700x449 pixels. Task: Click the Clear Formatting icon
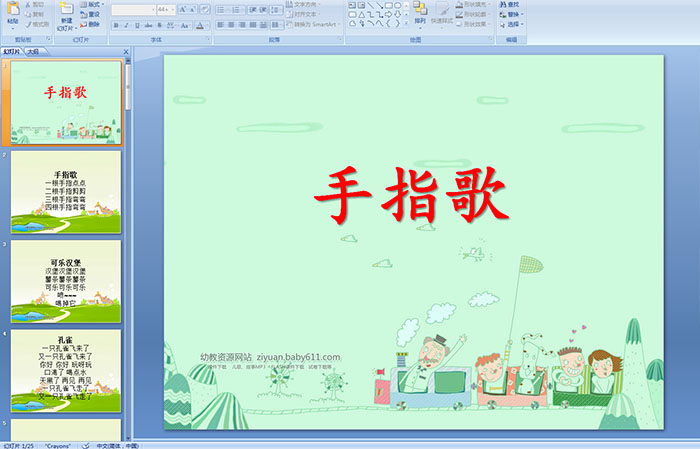(x=204, y=9)
